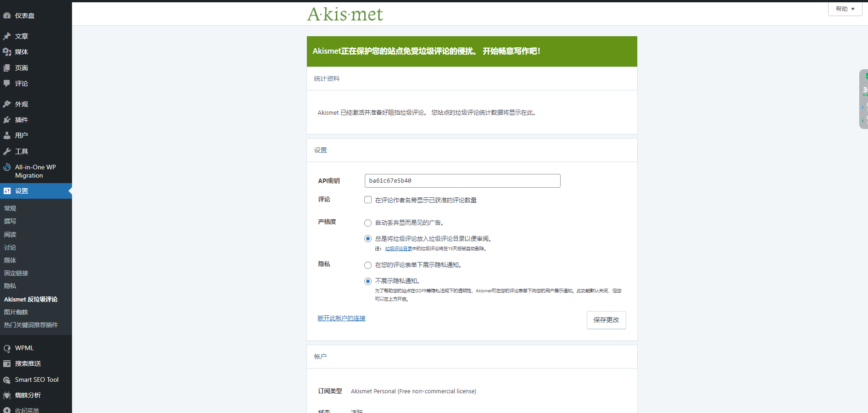Select radio 不展示隐私通知
Viewport: 868px width, 413px height.
(x=368, y=281)
